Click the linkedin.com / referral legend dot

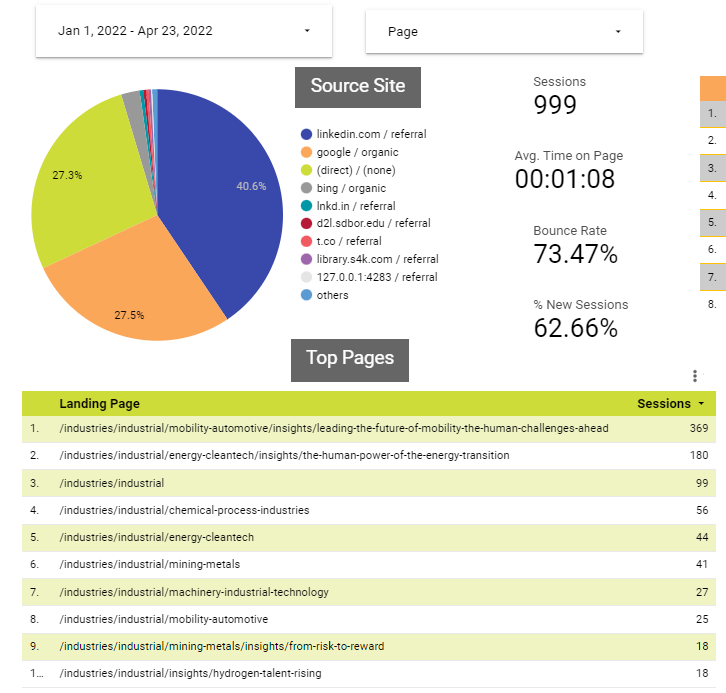click(306, 134)
